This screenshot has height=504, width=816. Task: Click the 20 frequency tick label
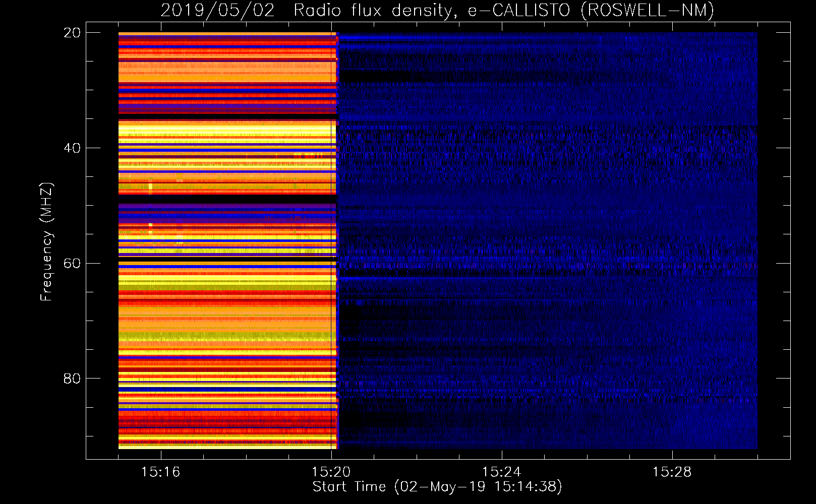pyautogui.click(x=72, y=33)
